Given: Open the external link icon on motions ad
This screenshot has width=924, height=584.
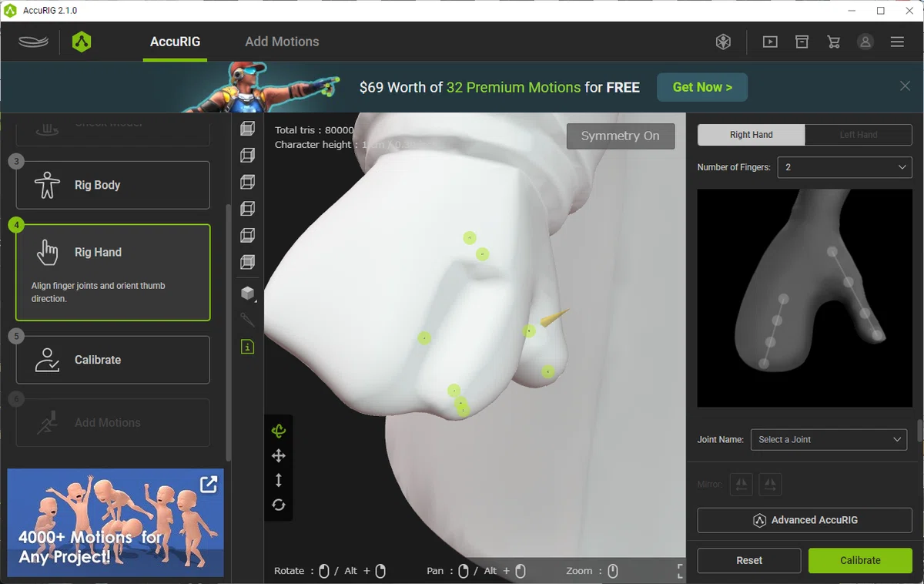Looking at the screenshot, I should [x=209, y=484].
